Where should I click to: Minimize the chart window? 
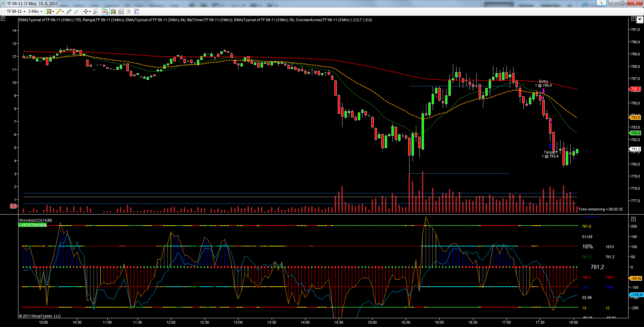click(613, 3)
